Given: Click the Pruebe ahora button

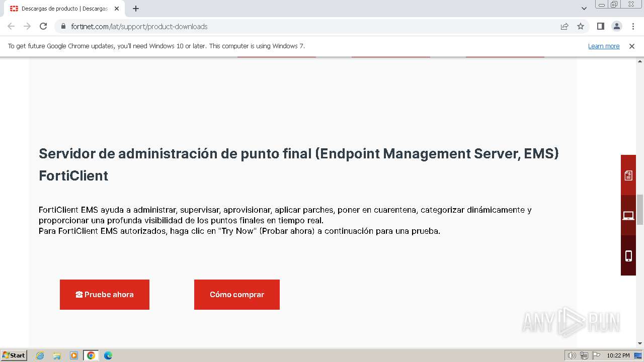Looking at the screenshot, I should [105, 295].
